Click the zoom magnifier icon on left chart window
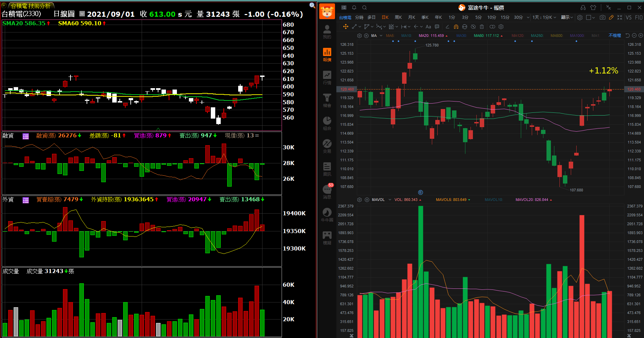 pyautogui.click(x=312, y=5)
